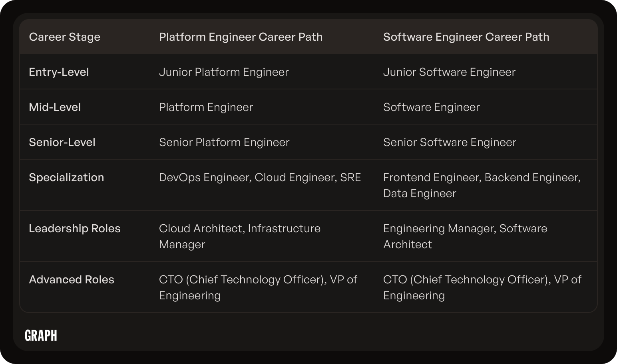Select the "Junior Platform Engineer" cell

(x=224, y=72)
